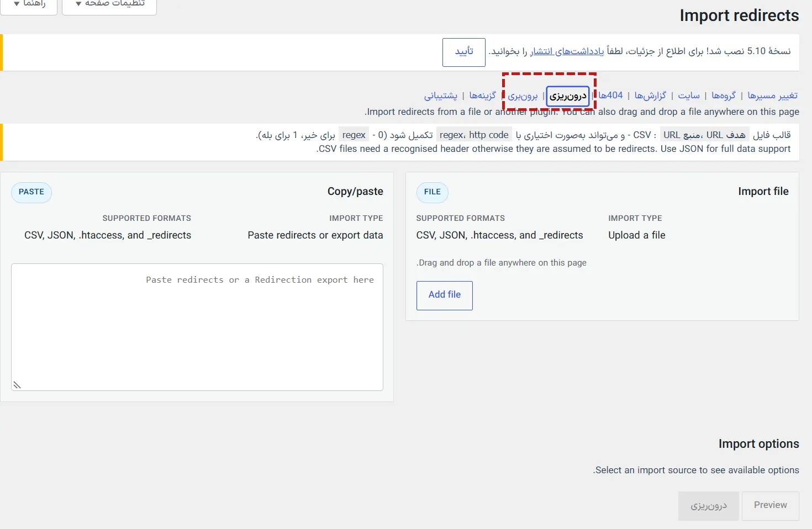Click the Add file button

pyautogui.click(x=445, y=295)
